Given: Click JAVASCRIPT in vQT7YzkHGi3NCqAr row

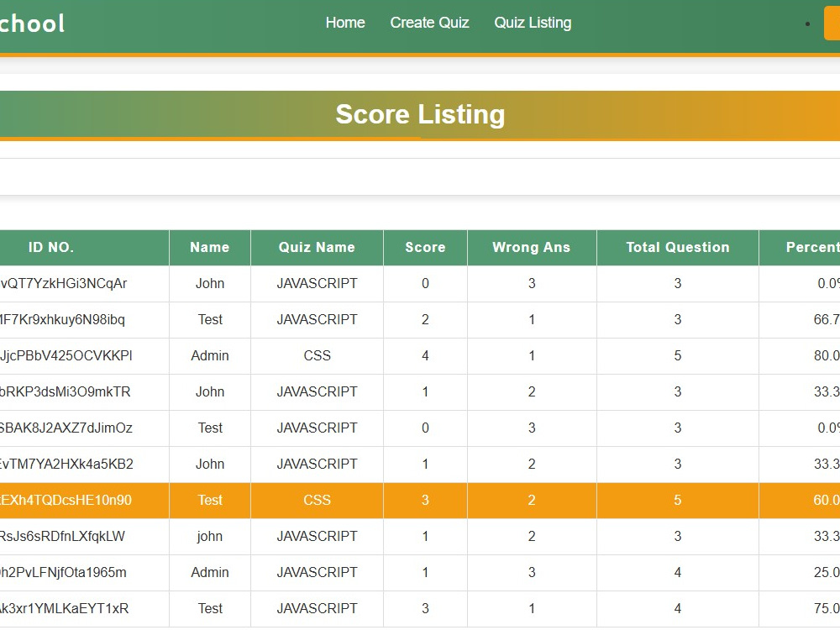Looking at the screenshot, I should 318,283.
